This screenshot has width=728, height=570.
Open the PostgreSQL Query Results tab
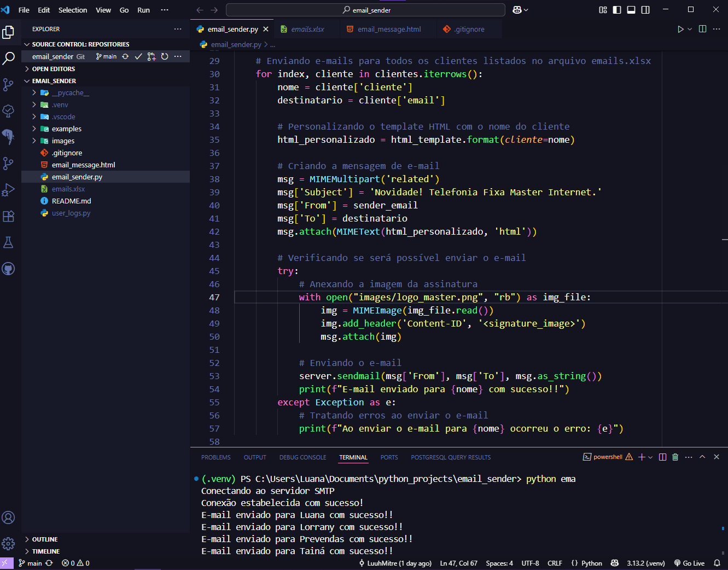[451, 457]
